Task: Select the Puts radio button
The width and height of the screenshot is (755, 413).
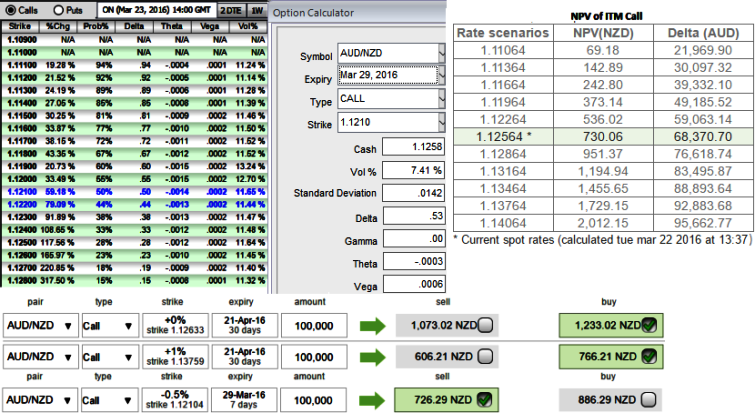Action: [58, 10]
